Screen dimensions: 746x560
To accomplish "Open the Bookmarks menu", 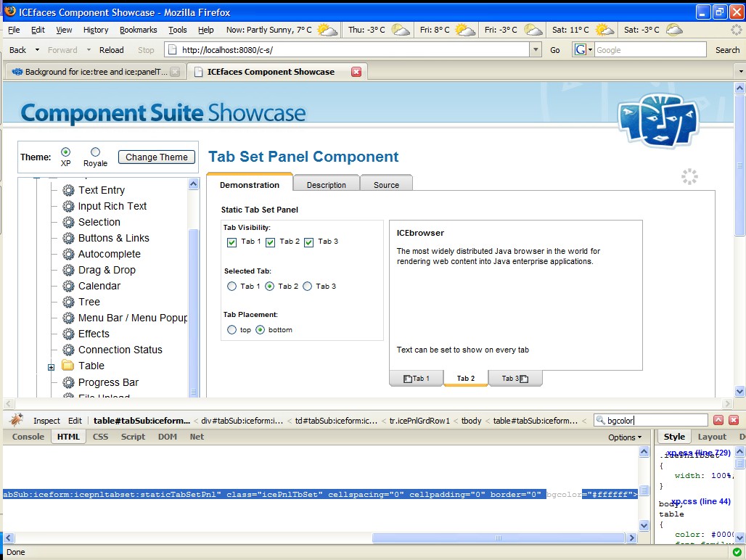I will pos(138,30).
